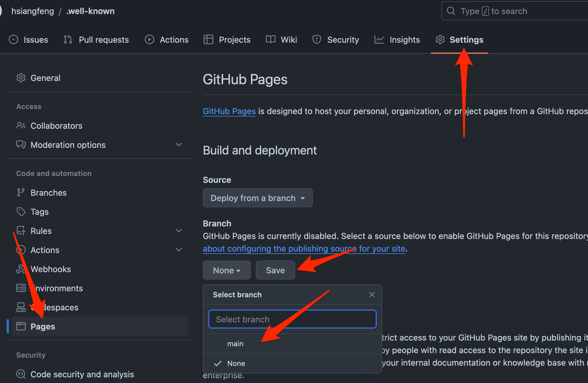
Task: Click the Insights graph icon
Action: coord(379,40)
